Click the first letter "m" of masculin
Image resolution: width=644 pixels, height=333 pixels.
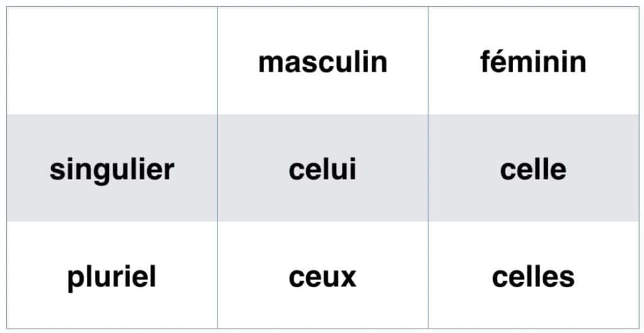pyautogui.click(x=270, y=64)
